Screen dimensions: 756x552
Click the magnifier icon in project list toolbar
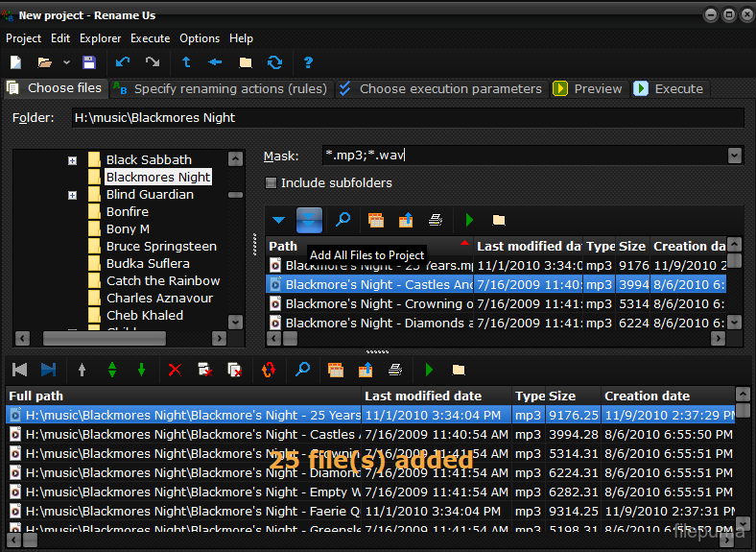(302, 370)
